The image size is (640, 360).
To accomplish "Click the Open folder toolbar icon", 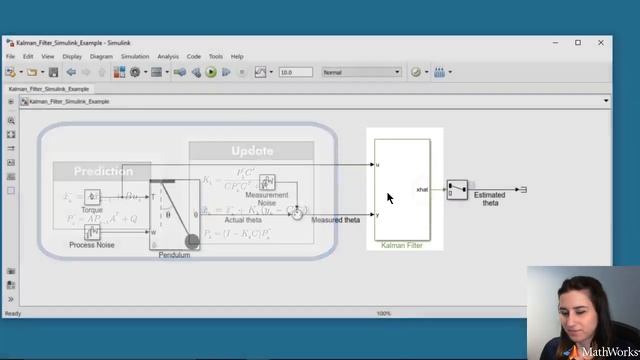I will 32,72.
